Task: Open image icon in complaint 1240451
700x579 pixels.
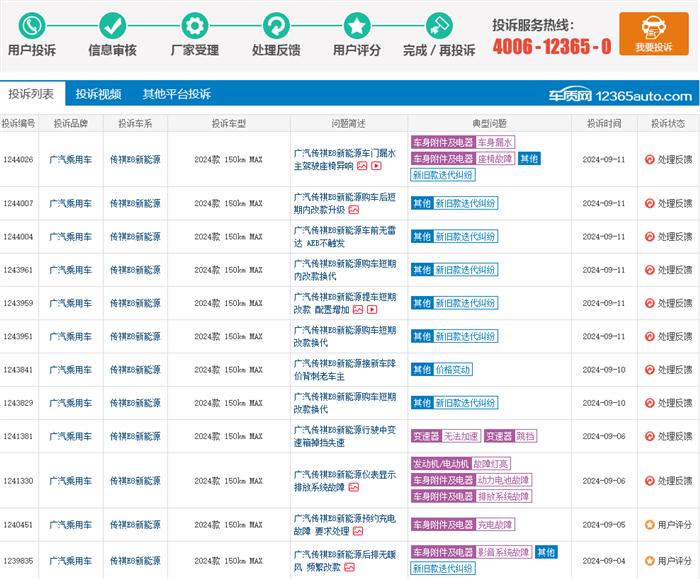Action: pyautogui.click(x=358, y=531)
